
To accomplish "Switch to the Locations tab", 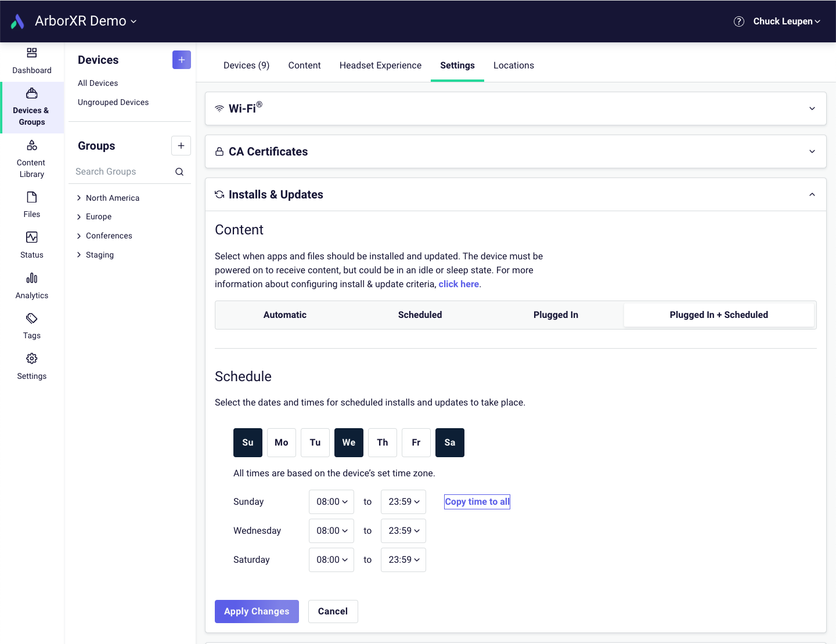I will click(513, 66).
